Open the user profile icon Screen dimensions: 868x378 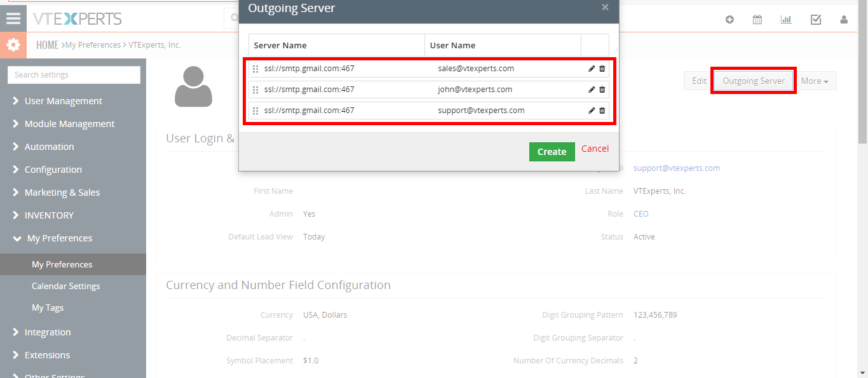click(x=844, y=20)
